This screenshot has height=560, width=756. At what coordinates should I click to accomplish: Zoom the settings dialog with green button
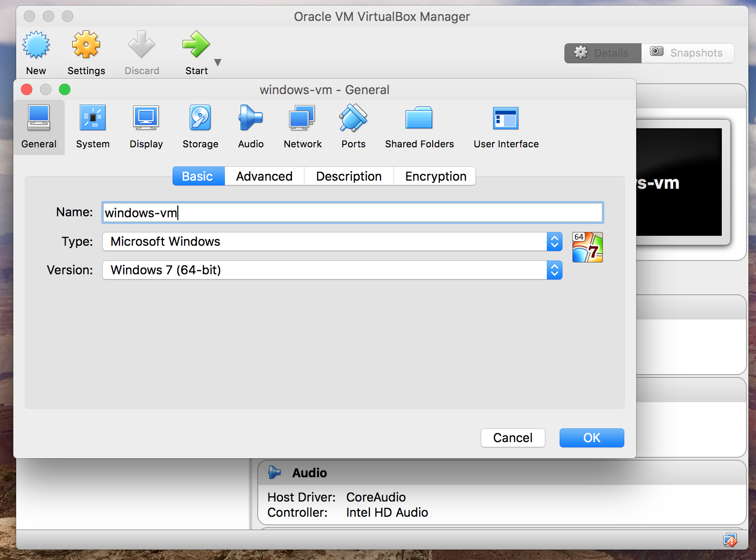click(65, 89)
